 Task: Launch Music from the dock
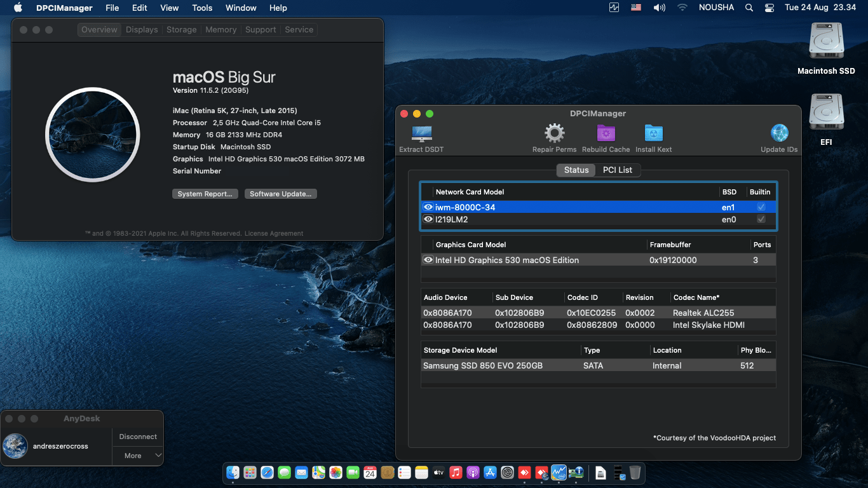pos(456,473)
